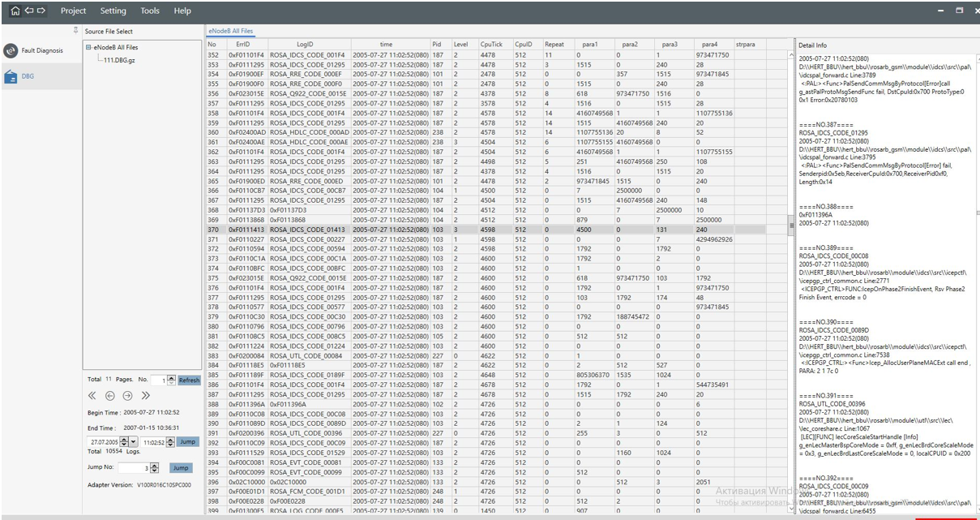This screenshot has width=980, height=520.
Task: Pin the sidebar with the pushpin icon
Action: [77, 31]
